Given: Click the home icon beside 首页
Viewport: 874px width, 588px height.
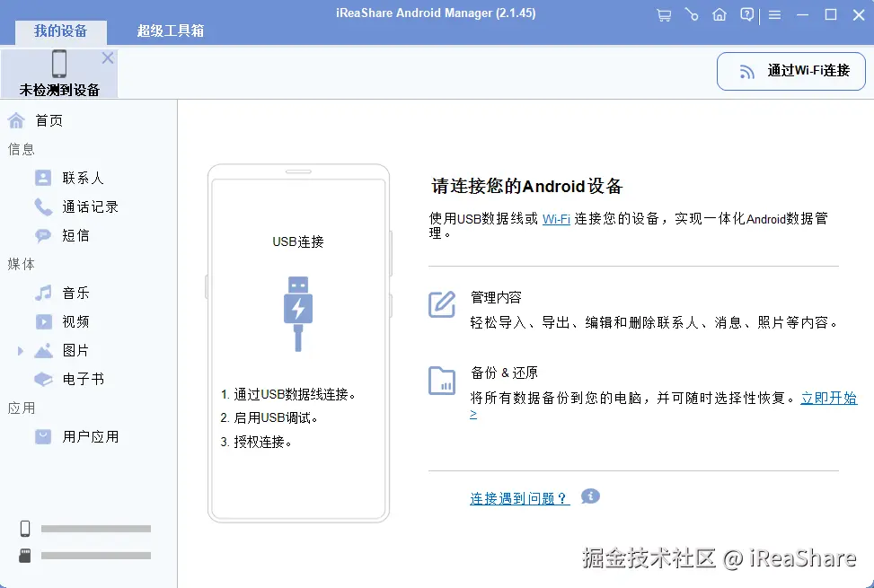Looking at the screenshot, I should click(x=16, y=120).
